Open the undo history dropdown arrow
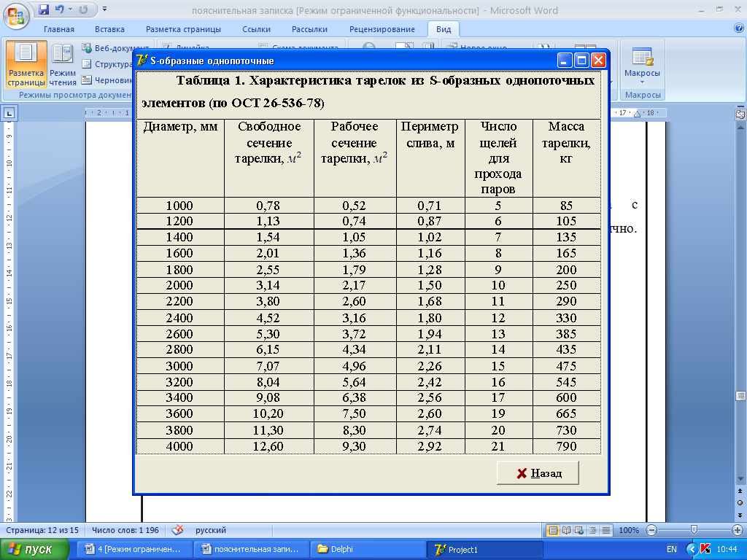This screenshot has height=560, width=747. tap(71, 9)
